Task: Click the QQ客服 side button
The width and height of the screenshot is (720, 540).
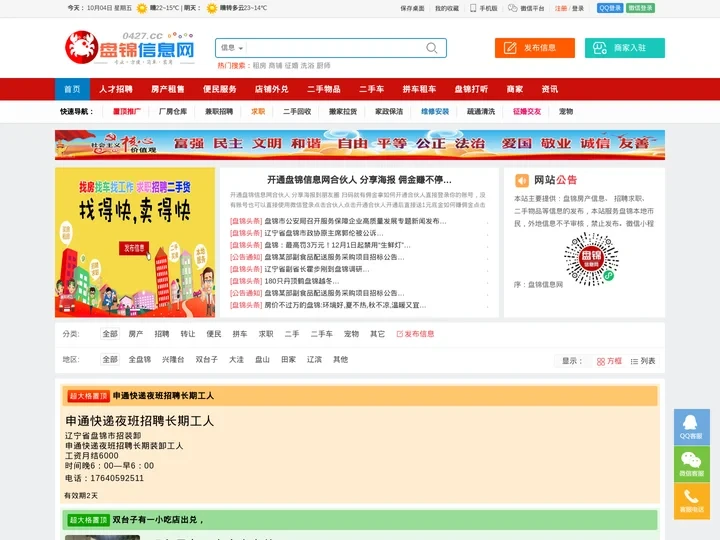Action: 692,427
